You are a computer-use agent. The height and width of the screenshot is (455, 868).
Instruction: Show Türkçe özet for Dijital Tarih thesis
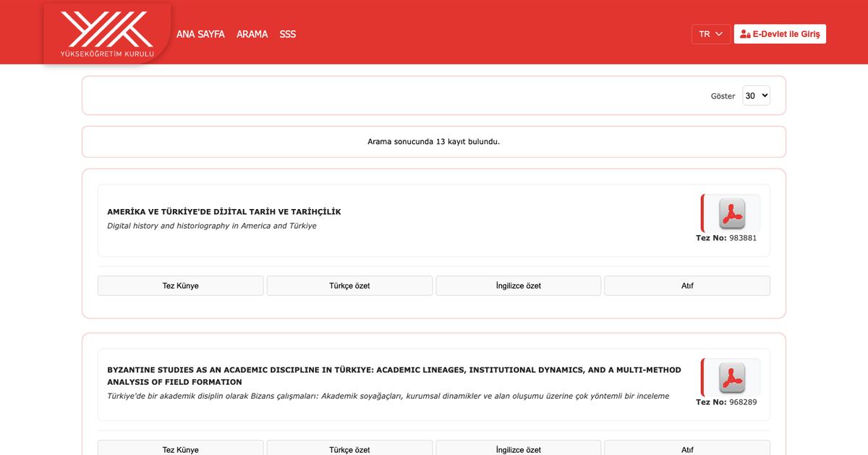pyautogui.click(x=349, y=286)
